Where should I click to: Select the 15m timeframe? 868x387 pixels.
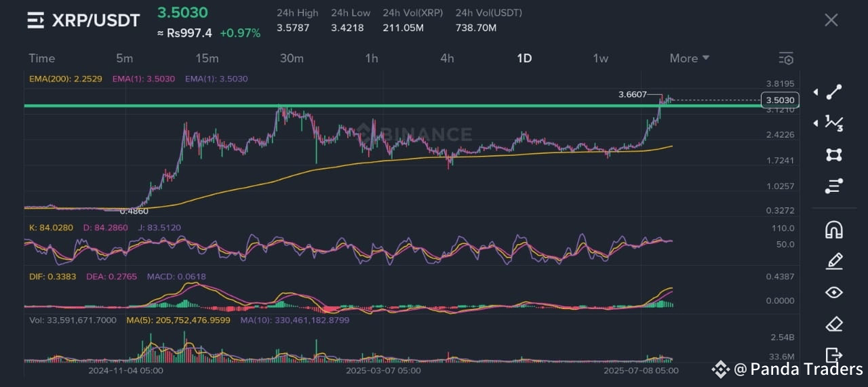(x=207, y=58)
